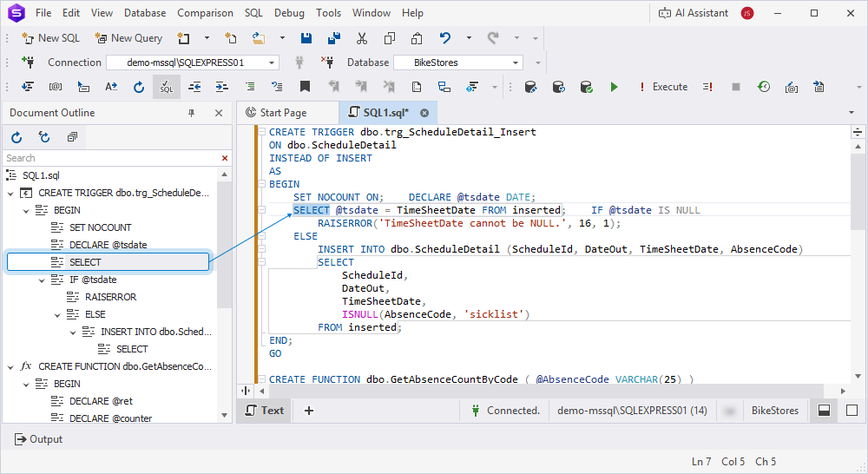Select RAISERROR in the outline tree

point(110,298)
